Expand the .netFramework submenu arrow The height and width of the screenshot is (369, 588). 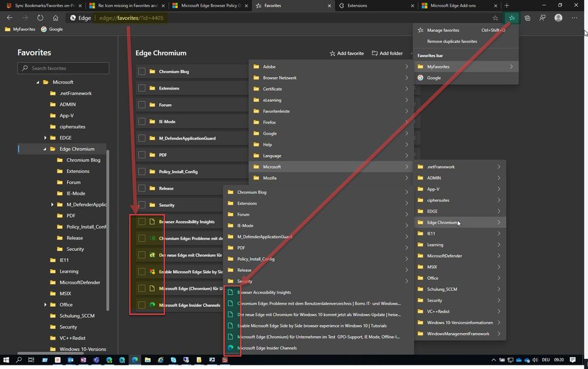point(499,167)
